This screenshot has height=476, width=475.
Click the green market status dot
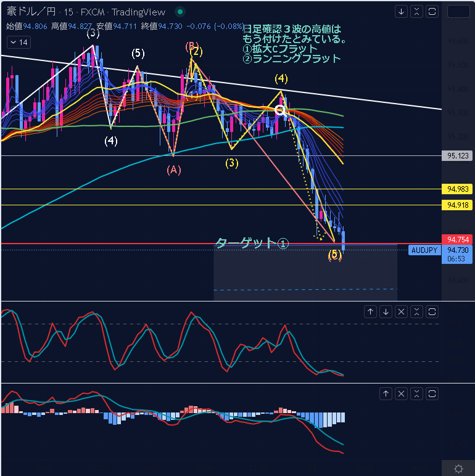pos(179,12)
